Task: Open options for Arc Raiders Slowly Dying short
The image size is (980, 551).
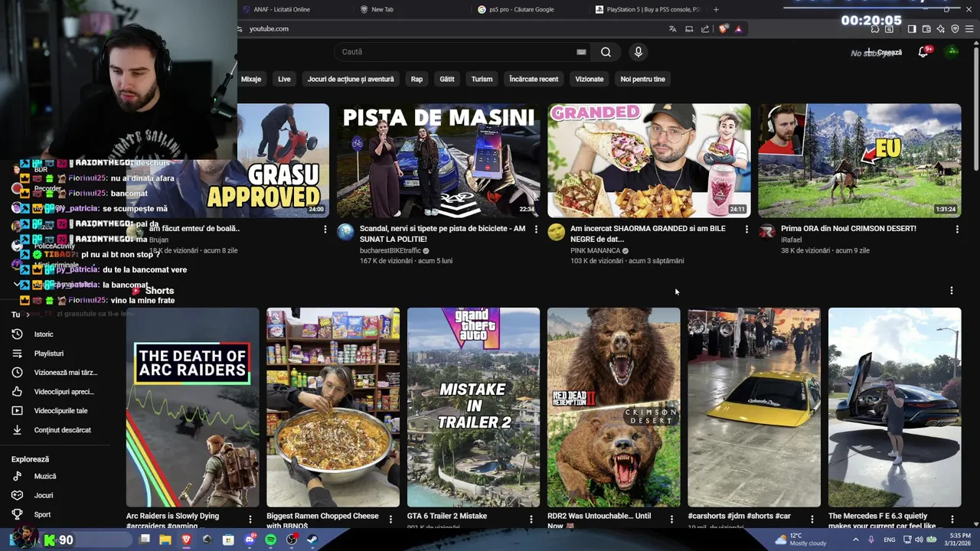Action: [x=250, y=520]
